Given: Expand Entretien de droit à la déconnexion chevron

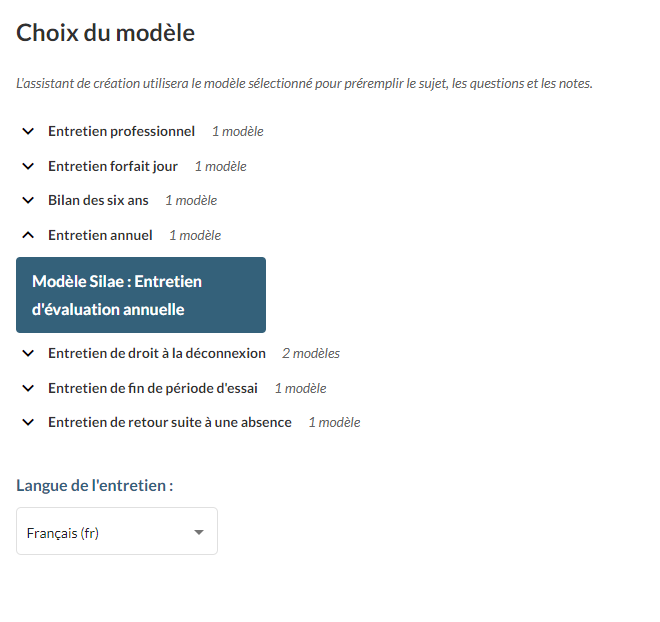Looking at the screenshot, I should click(x=28, y=353).
